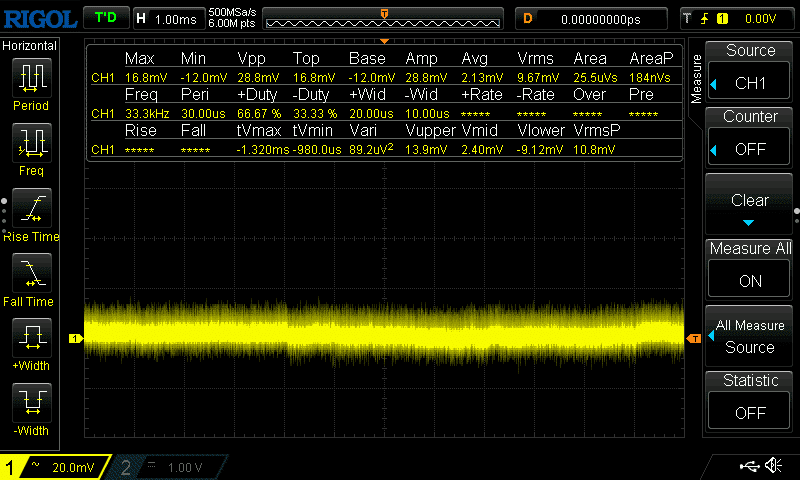The height and width of the screenshot is (480, 800).
Task: Toggle Statistic OFF
Action: pos(749,412)
